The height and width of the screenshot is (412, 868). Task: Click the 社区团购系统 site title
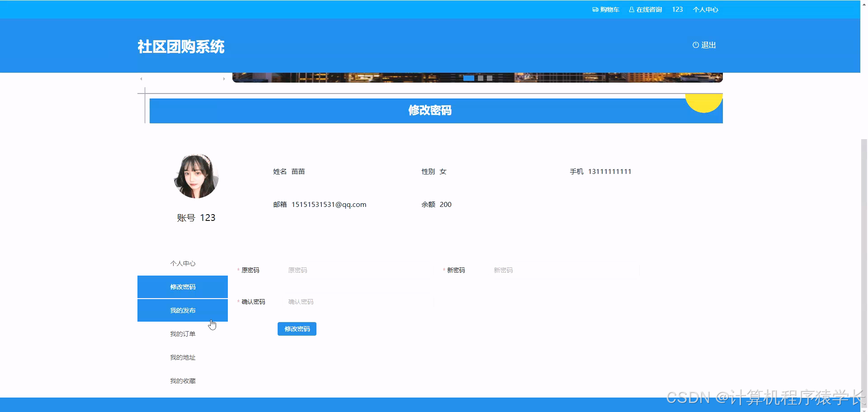pyautogui.click(x=180, y=47)
